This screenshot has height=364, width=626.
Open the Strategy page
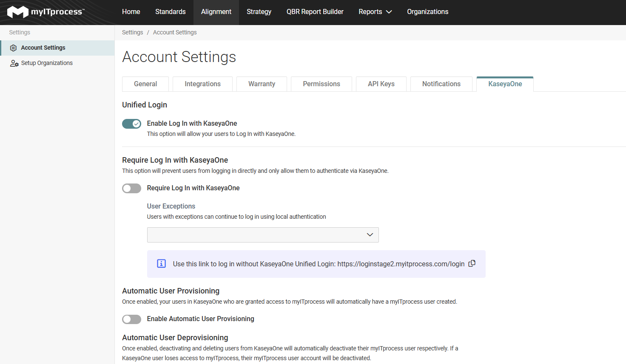(x=259, y=12)
